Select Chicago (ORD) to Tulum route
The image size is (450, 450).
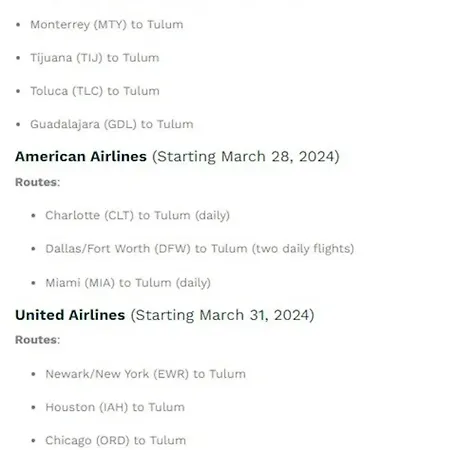[116, 440]
